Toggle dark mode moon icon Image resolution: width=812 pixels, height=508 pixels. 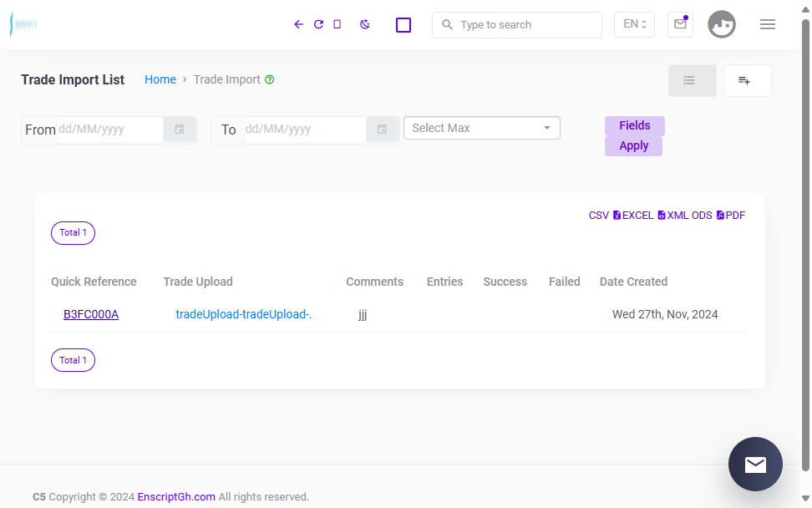pos(364,24)
